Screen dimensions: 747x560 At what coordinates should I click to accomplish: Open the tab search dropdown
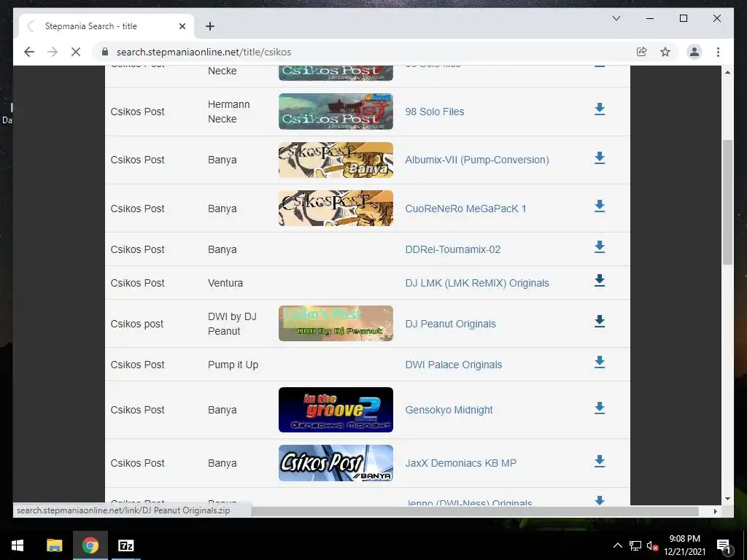pos(616,18)
